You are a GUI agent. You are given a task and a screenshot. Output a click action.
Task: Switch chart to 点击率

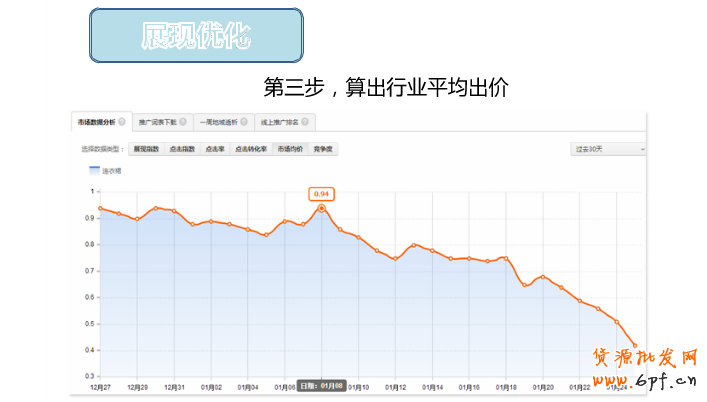coord(214,149)
